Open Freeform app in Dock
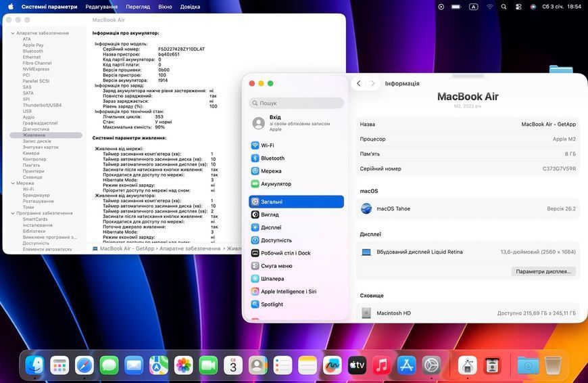The image size is (588, 383). (x=332, y=365)
